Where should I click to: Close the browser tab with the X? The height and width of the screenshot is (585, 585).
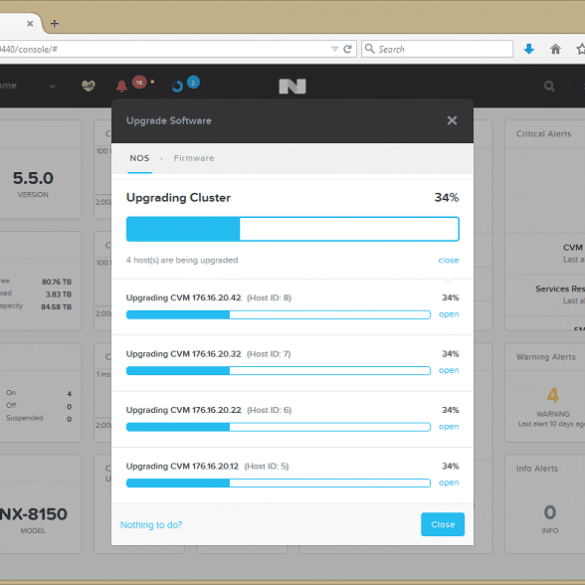(x=30, y=24)
